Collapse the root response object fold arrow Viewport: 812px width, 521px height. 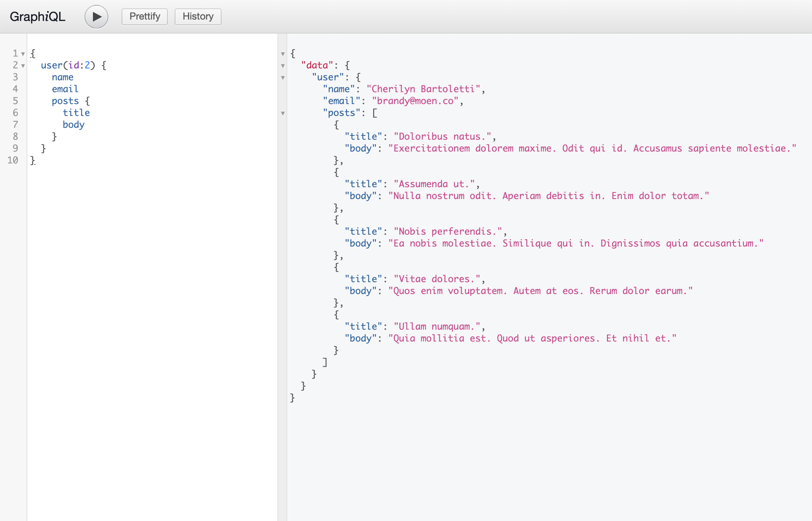coord(283,54)
